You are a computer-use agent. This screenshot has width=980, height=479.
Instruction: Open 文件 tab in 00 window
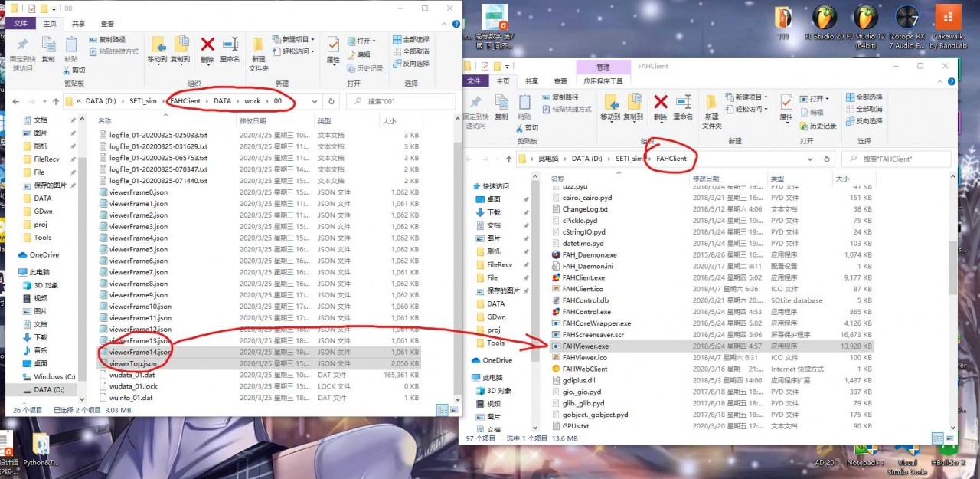(21, 24)
